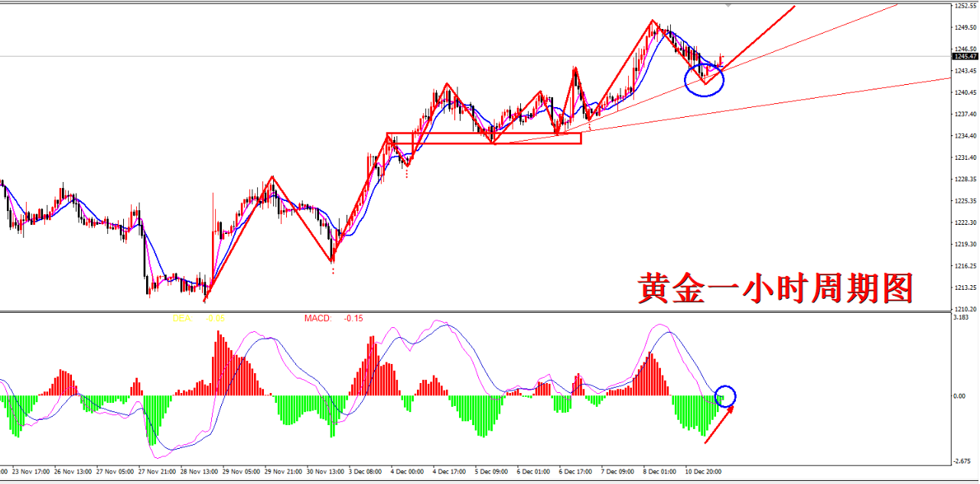The image size is (980, 484).
Task: Click the 1240.45 price axis label
Action: pyautogui.click(x=965, y=93)
